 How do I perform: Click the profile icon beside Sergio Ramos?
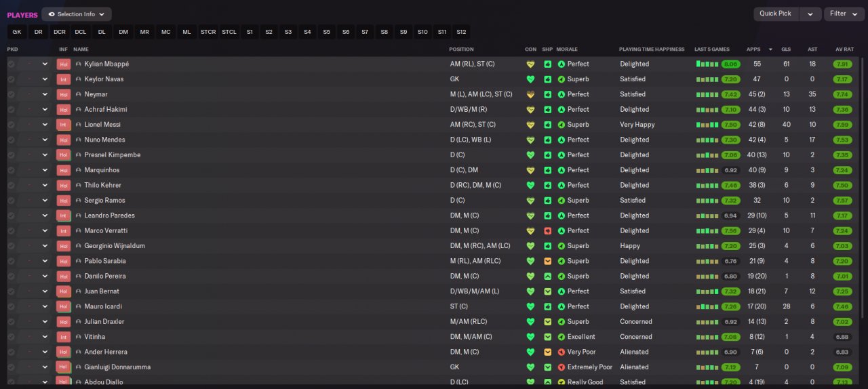79,201
